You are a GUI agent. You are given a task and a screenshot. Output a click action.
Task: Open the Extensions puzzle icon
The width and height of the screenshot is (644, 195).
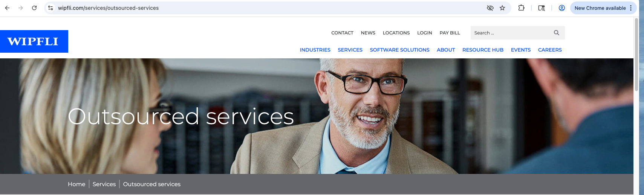coord(522,8)
